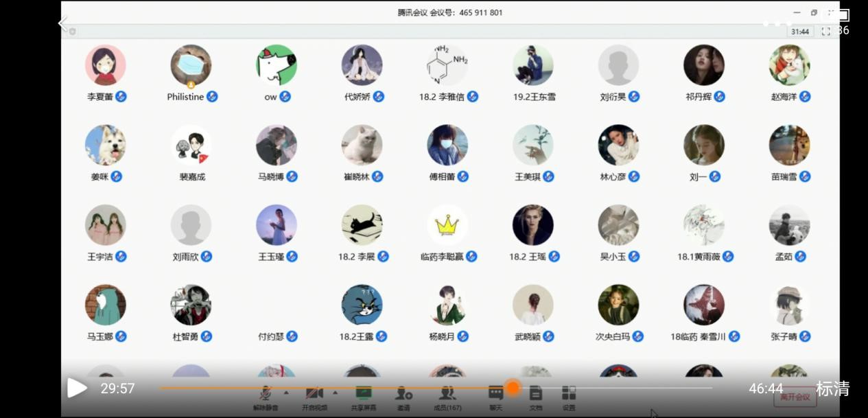Image resolution: width=868 pixels, height=418 pixels.
Task: Click the crown avatar of 临药李聪赢
Action: tap(447, 225)
